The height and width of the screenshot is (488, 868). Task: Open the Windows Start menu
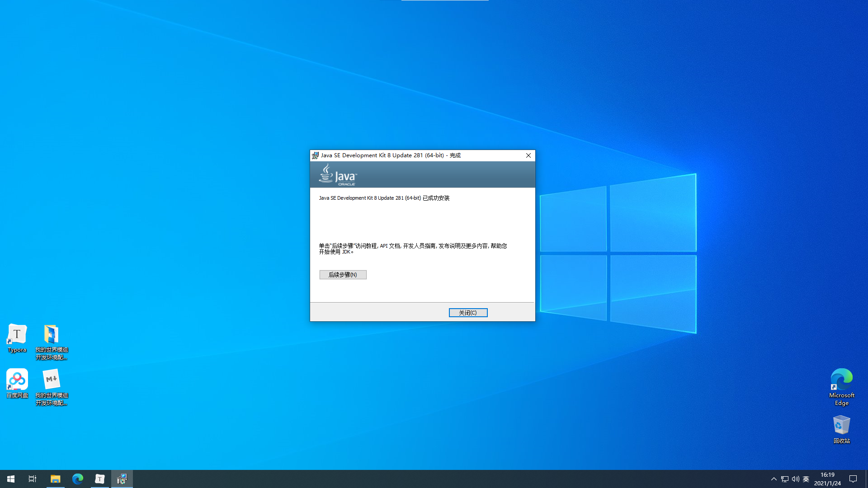(11, 479)
